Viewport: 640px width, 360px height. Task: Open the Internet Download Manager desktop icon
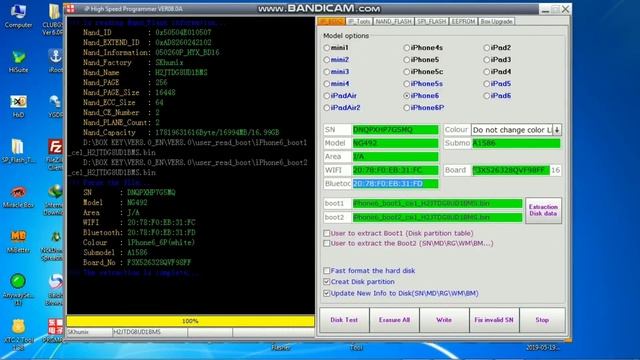[54, 200]
